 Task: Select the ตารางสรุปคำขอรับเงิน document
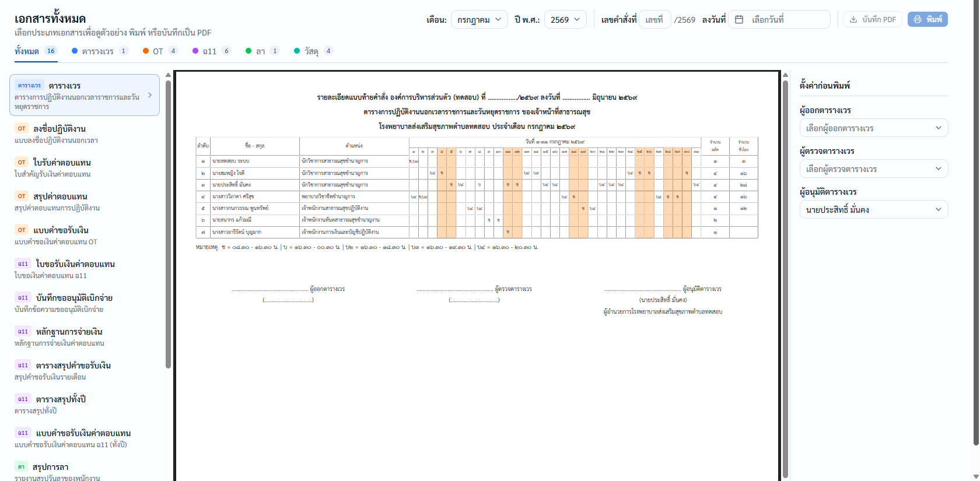click(x=85, y=370)
